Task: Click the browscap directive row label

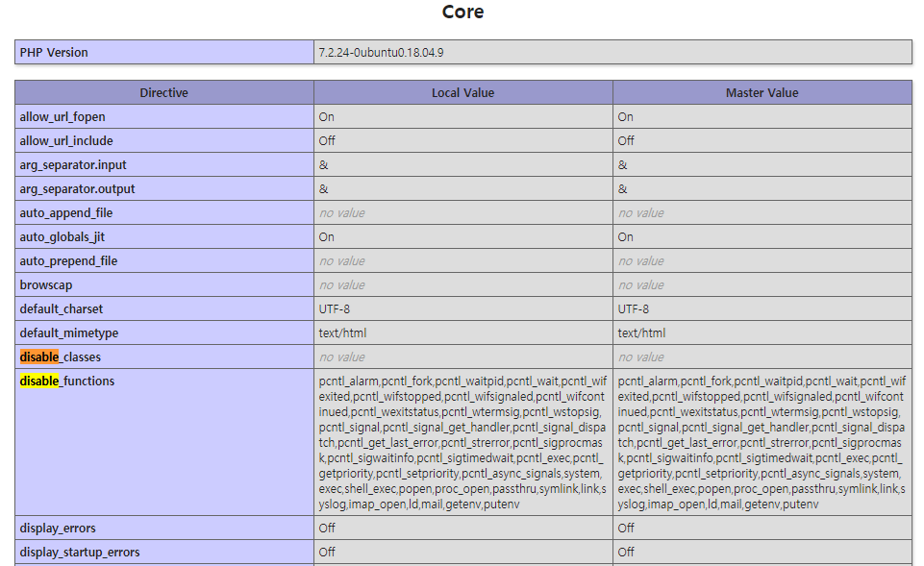Action: pos(46,285)
